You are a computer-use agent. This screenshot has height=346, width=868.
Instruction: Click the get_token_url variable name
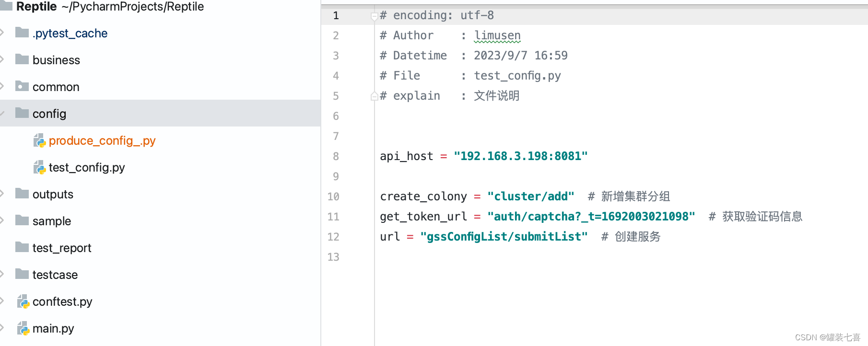tap(423, 217)
